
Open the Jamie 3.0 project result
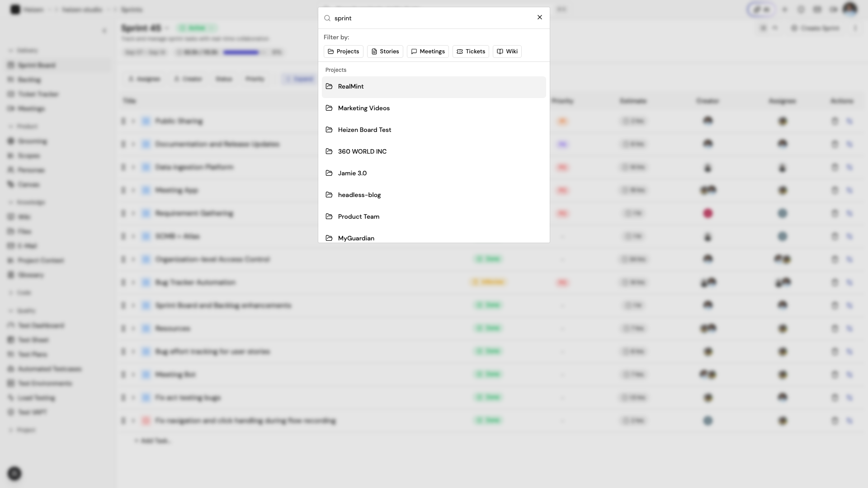pyautogui.click(x=434, y=174)
